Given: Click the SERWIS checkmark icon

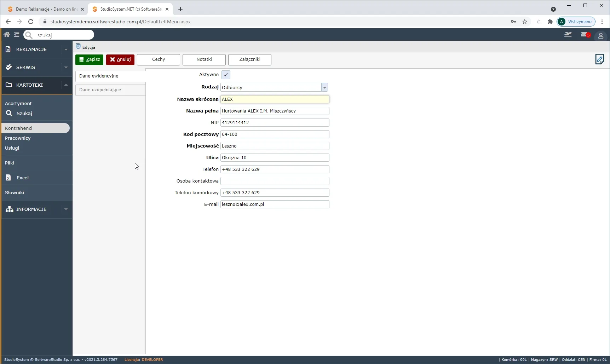Looking at the screenshot, I should 8,67.
